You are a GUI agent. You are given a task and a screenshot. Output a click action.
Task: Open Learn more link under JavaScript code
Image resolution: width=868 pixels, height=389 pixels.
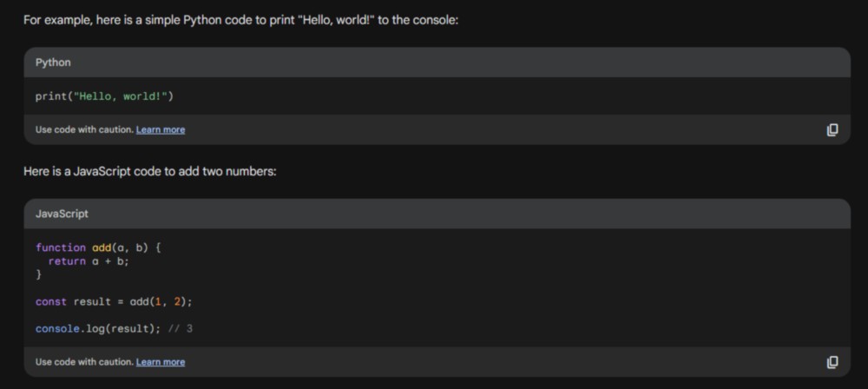point(161,362)
